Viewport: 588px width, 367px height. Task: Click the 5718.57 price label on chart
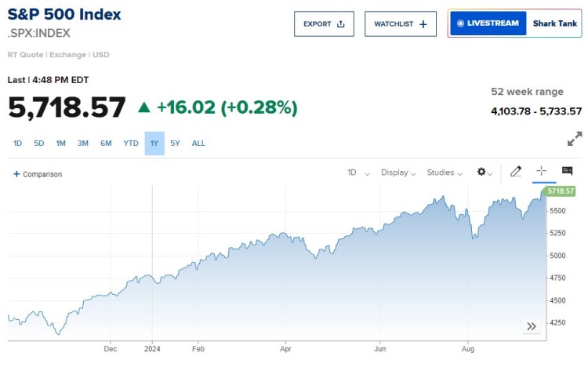(561, 191)
